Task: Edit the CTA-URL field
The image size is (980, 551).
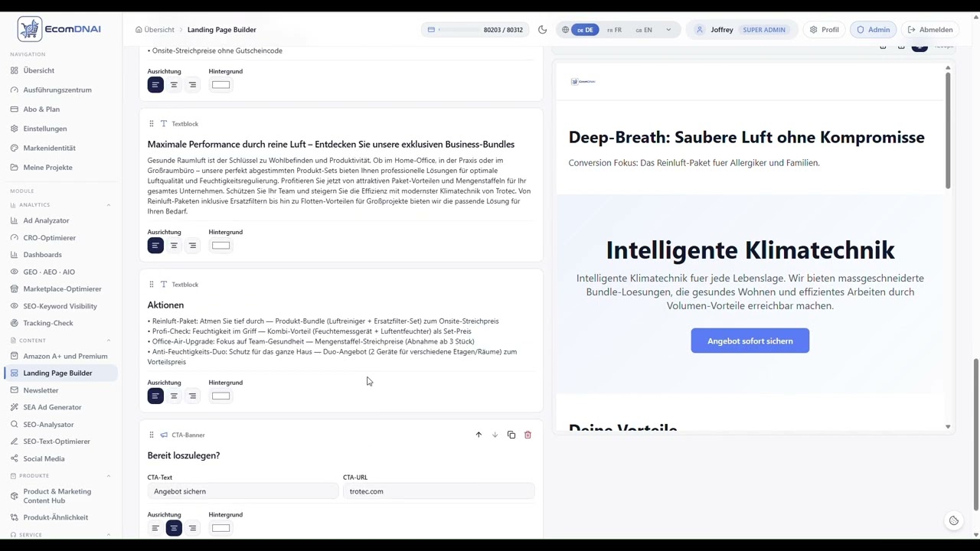Action: pyautogui.click(x=439, y=491)
